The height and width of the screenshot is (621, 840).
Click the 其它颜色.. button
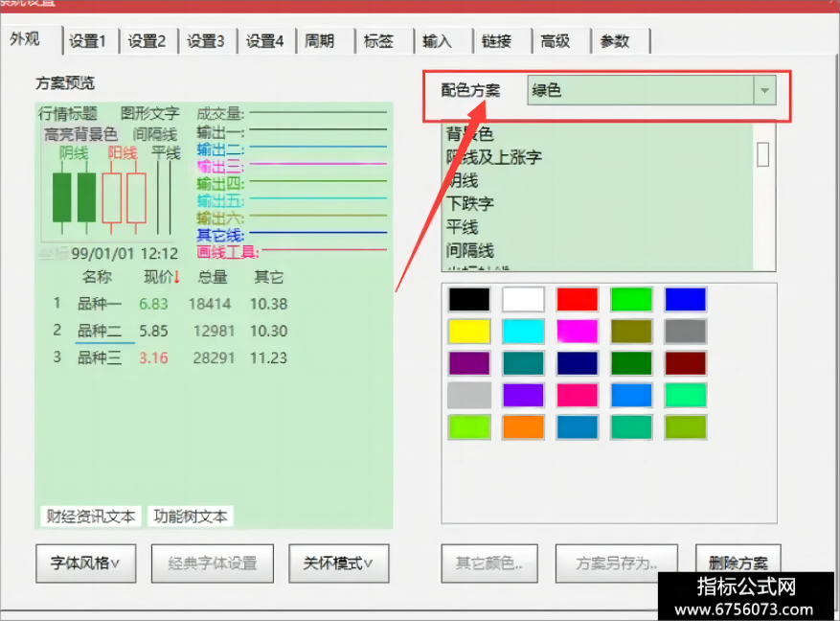pyautogui.click(x=489, y=563)
